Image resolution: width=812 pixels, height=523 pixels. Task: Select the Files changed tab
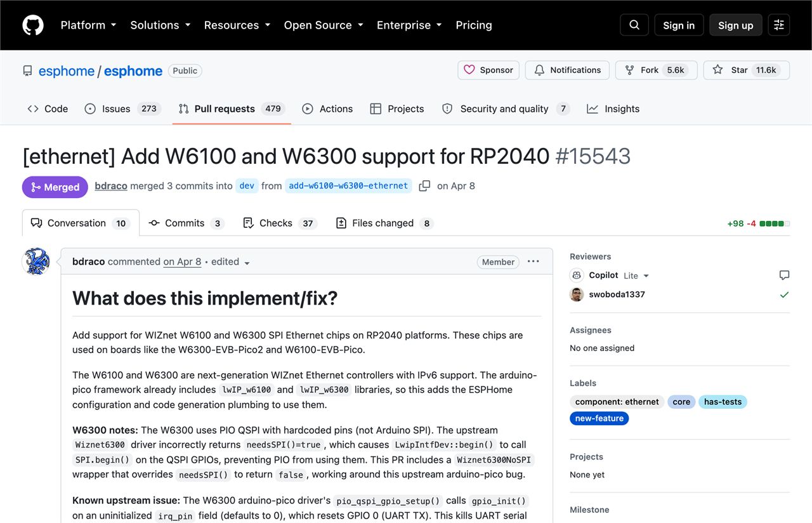pyautogui.click(x=384, y=223)
